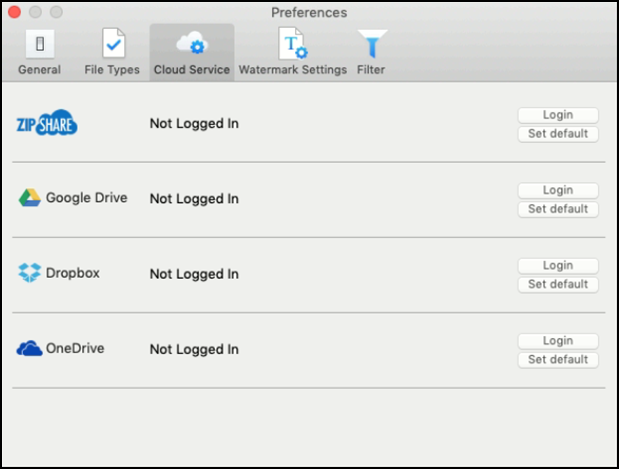This screenshot has width=619, height=469.
Task: Open the File Types checkmark icon
Action: [114, 43]
